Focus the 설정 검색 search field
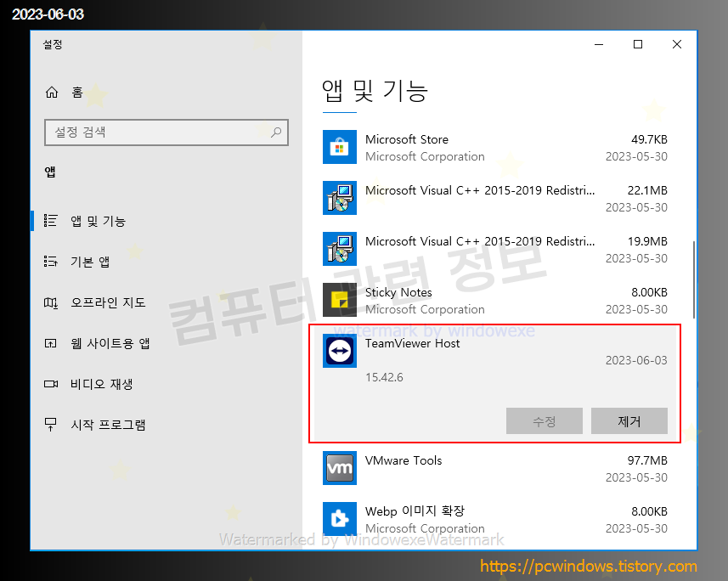Screen dimensions: 728x581 (166, 133)
